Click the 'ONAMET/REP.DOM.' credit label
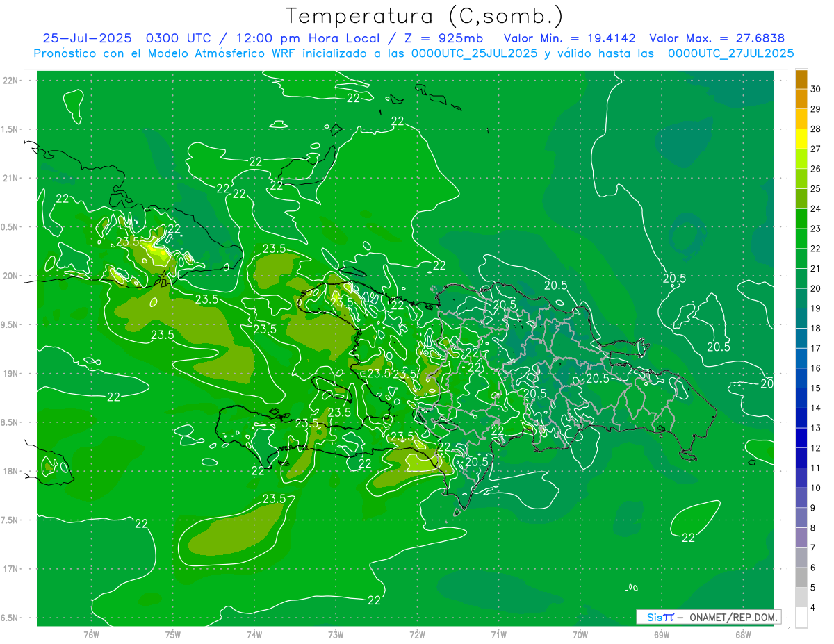Viewport: 834px width, 644px height. tap(734, 617)
